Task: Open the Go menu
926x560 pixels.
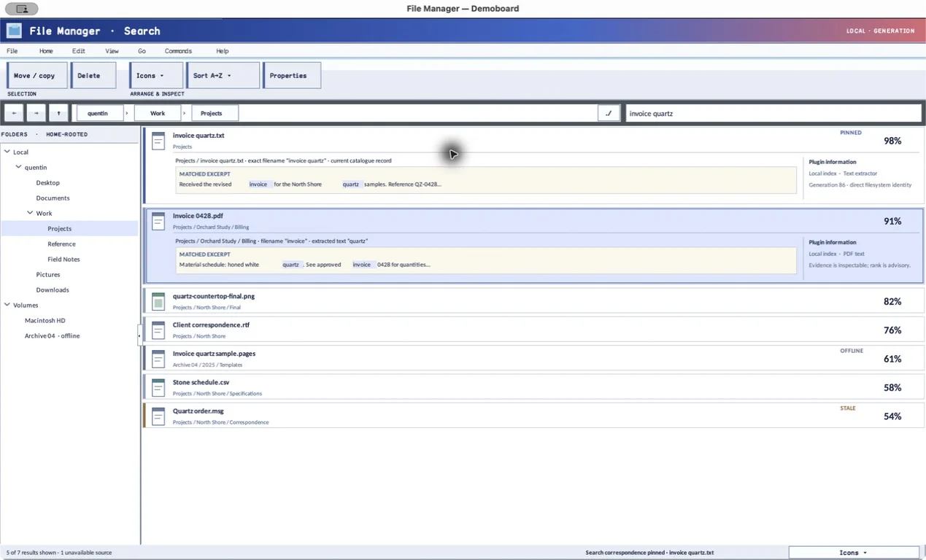Action: coord(142,51)
